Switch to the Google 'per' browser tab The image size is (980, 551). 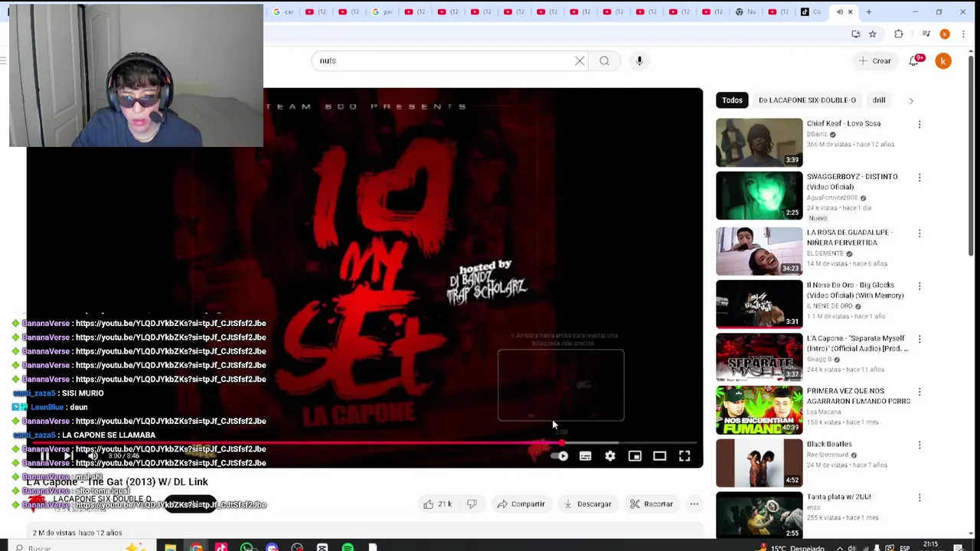pos(382,11)
